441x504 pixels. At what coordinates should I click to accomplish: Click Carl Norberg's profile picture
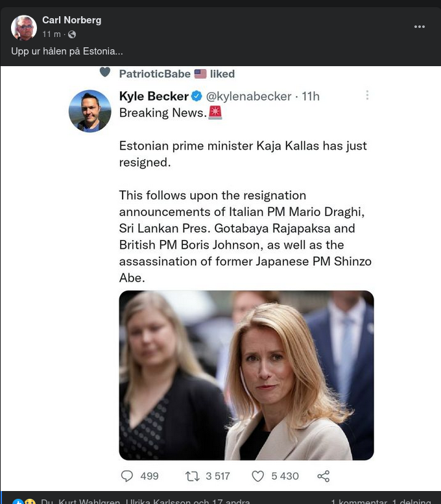pos(24,28)
